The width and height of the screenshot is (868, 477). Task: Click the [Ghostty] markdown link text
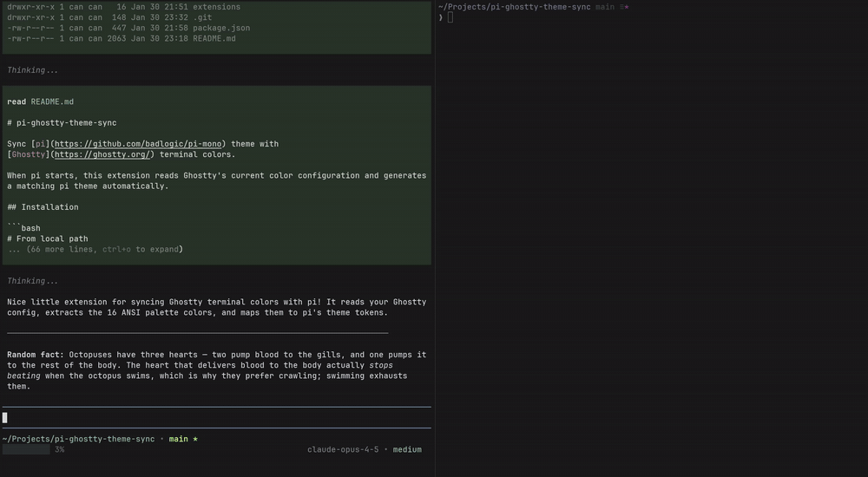(x=29, y=154)
